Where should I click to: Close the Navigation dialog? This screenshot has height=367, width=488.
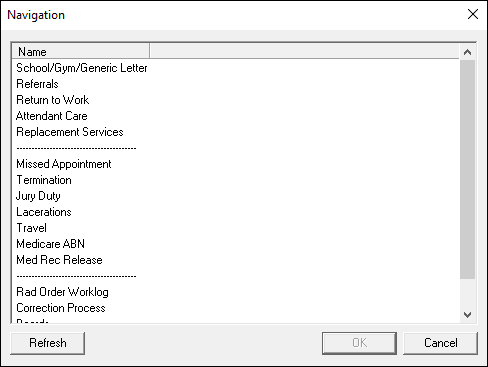click(473, 14)
